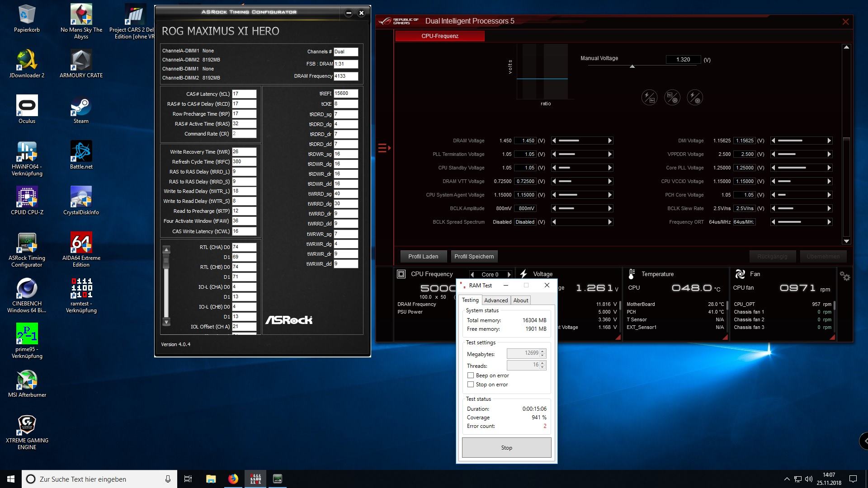Switch to Advanced tab in RAM Test
868x488 pixels.
(496, 300)
